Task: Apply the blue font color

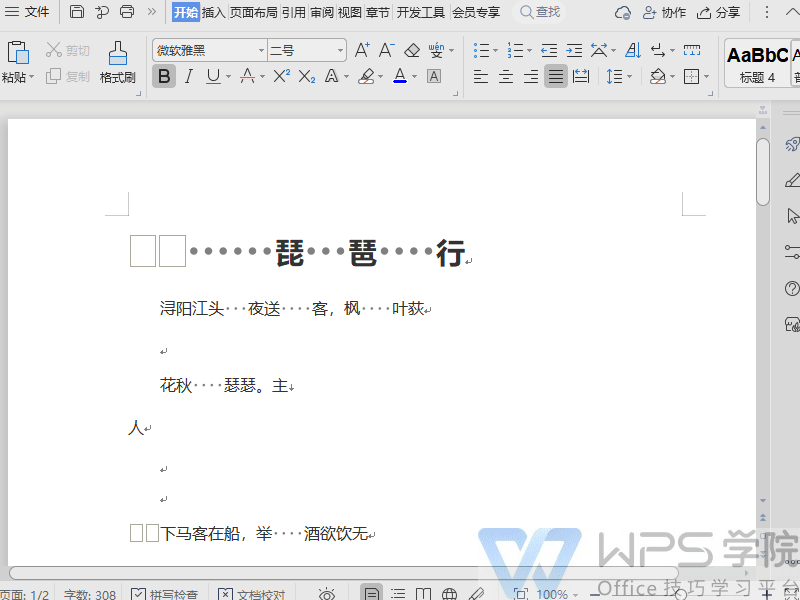Action: (400, 77)
